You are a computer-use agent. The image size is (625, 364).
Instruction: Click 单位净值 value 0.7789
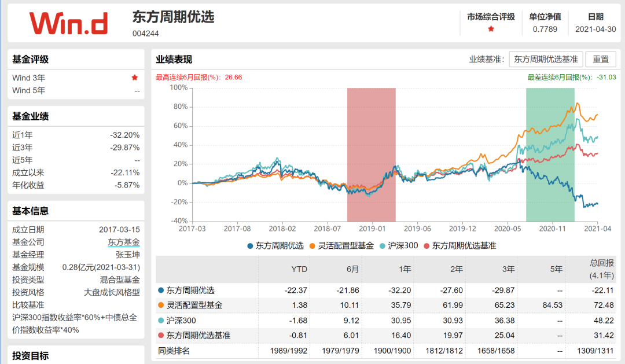(545, 29)
